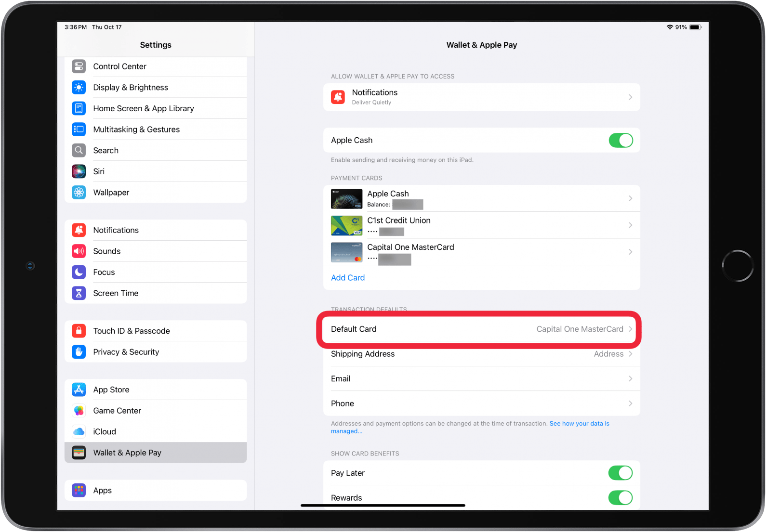This screenshot has height=532, width=766.
Task: Tap the Control Center icon in sidebar
Action: click(x=79, y=66)
